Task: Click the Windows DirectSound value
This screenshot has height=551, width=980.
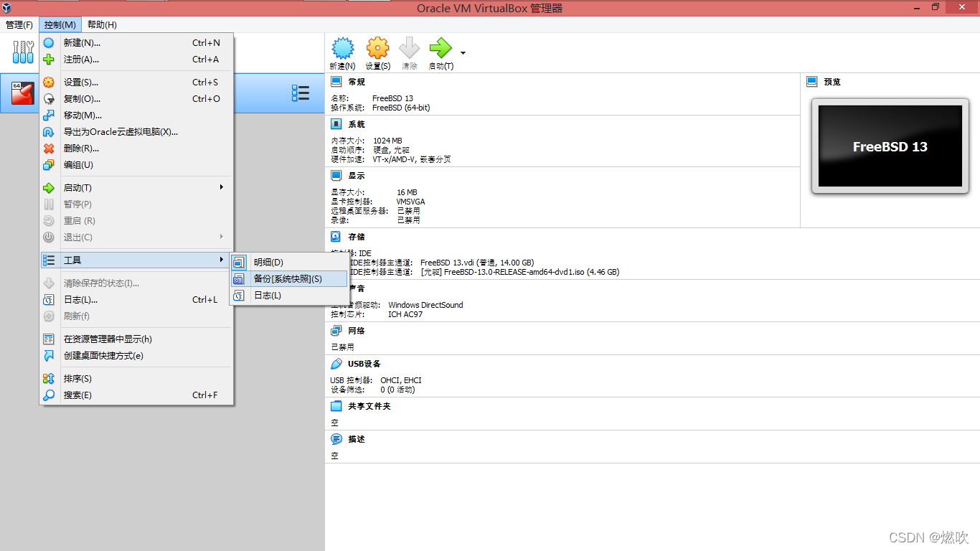Action: point(425,305)
